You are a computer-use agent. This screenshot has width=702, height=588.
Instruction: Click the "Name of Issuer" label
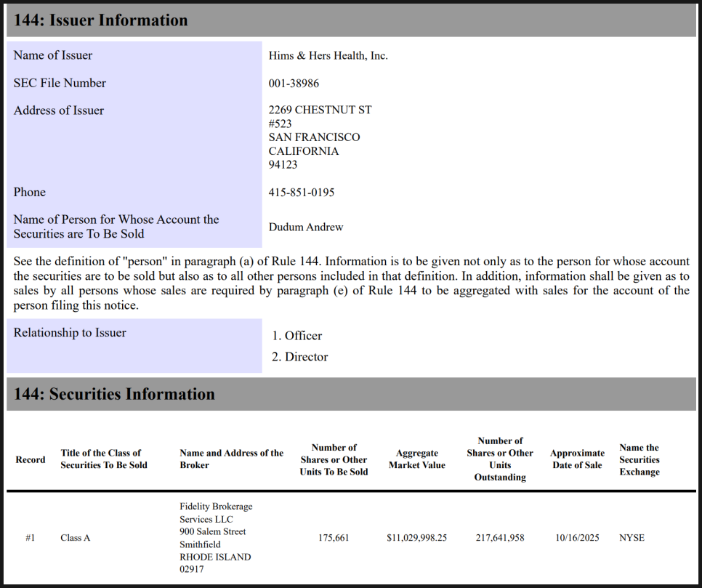point(53,55)
